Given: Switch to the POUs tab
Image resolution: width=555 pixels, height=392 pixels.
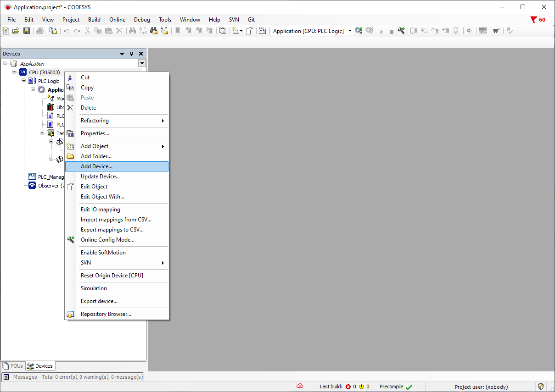Looking at the screenshot, I should (13, 366).
